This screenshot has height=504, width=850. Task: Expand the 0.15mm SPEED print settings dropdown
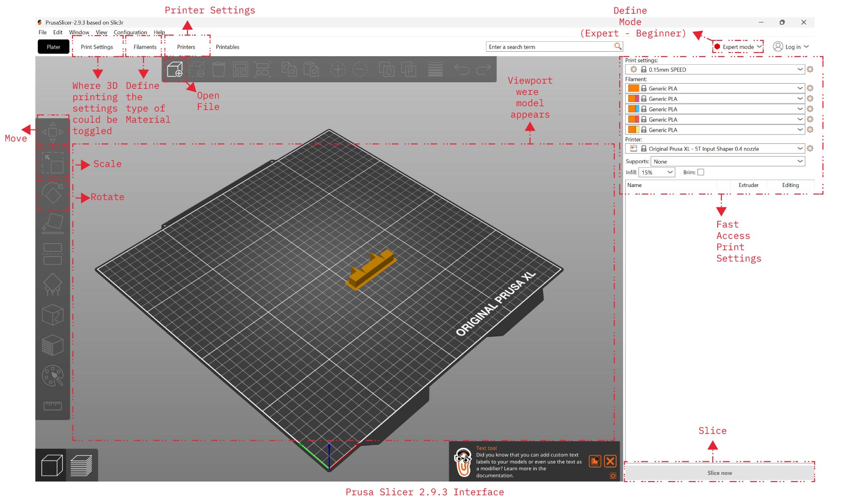point(800,70)
